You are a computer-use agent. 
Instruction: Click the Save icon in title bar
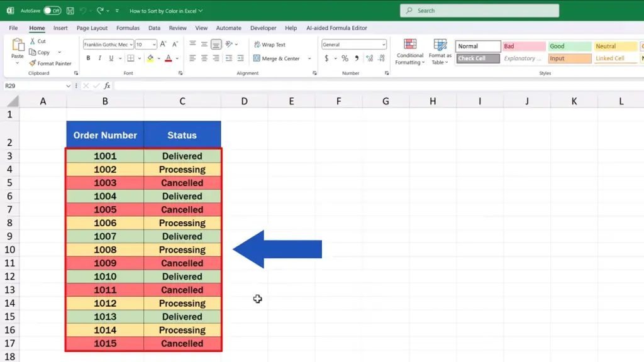(69, 11)
